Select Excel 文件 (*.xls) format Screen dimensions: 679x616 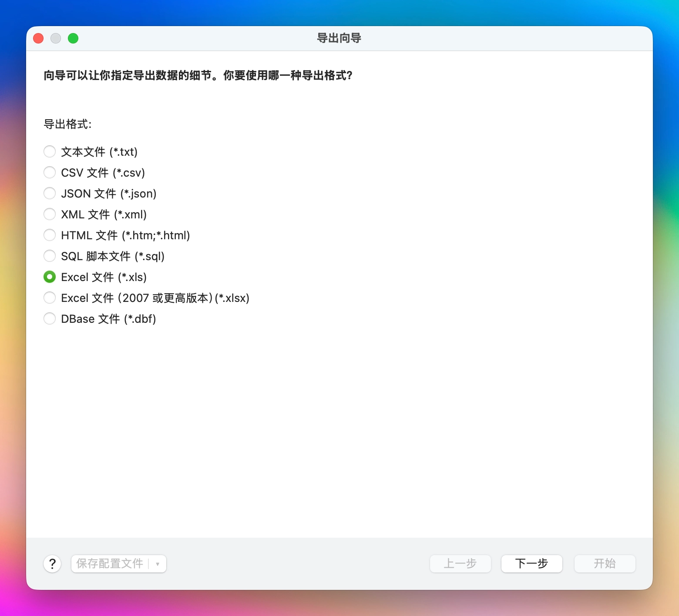pos(50,277)
